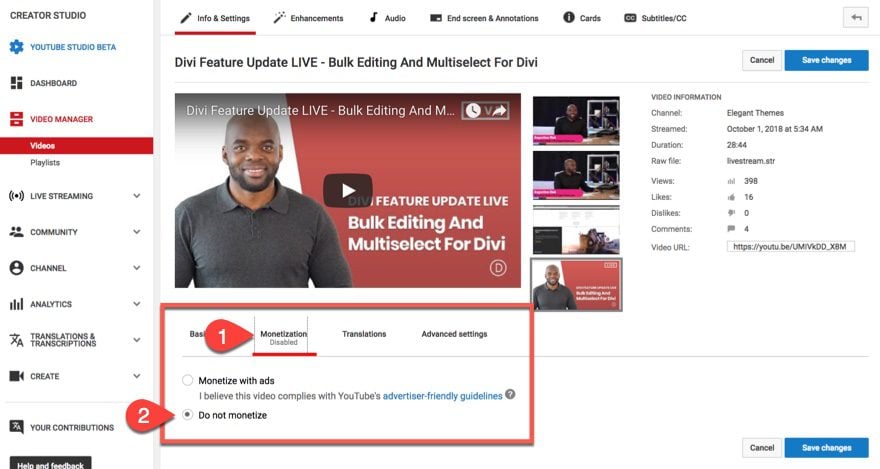Click the share arrow icon on video
Image resolution: width=880 pixels, height=469 pixels.
(499, 111)
